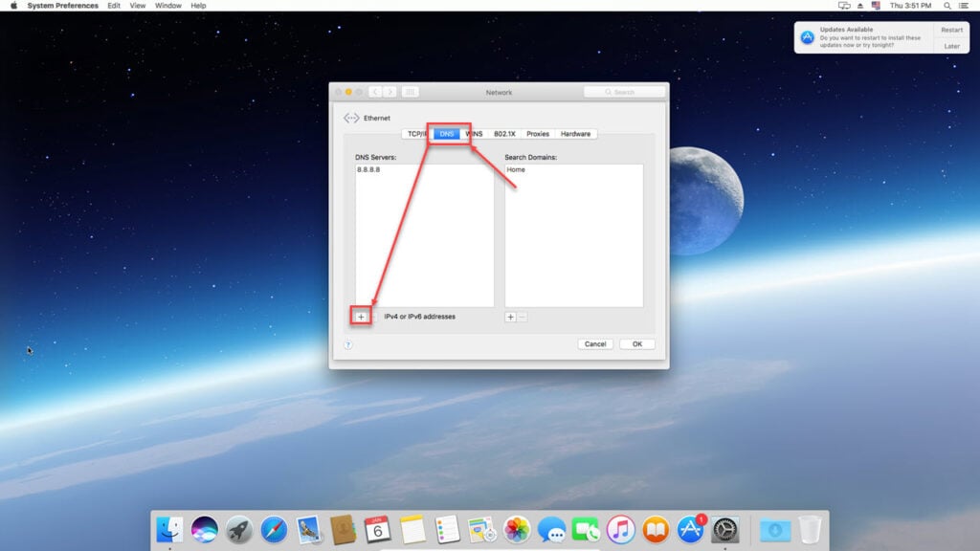The height and width of the screenshot is (551, 980).
Task: Open Notification Center list icon
Action: coord(964,6)
